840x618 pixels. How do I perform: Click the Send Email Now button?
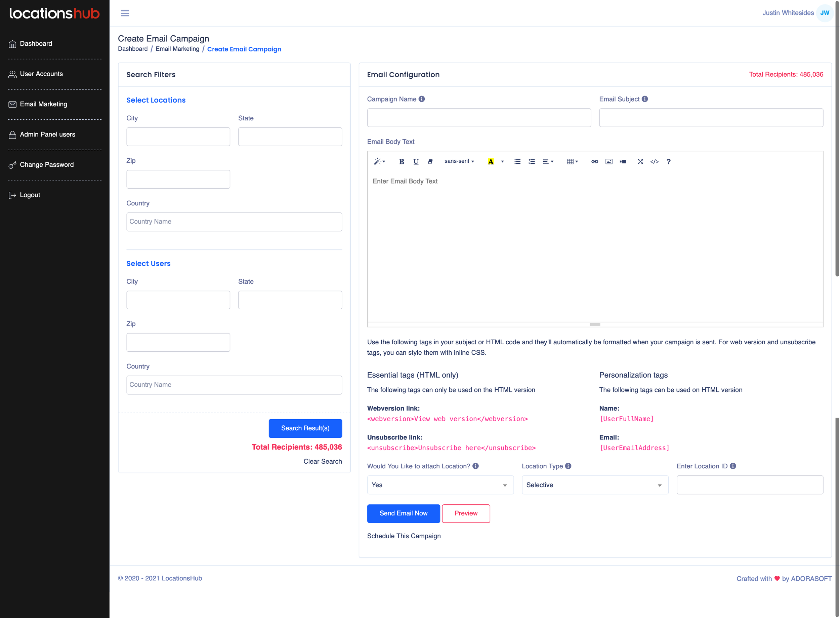pos(403,514)
